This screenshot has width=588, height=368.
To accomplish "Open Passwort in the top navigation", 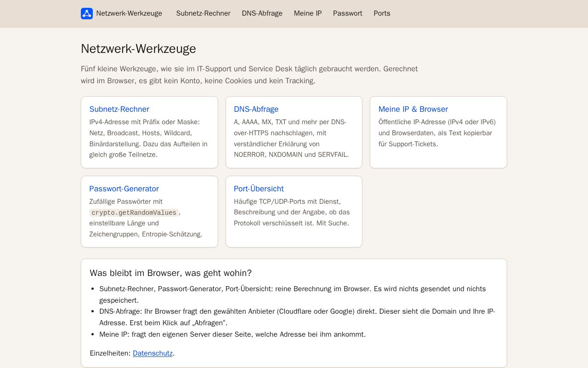I will 348,13.
